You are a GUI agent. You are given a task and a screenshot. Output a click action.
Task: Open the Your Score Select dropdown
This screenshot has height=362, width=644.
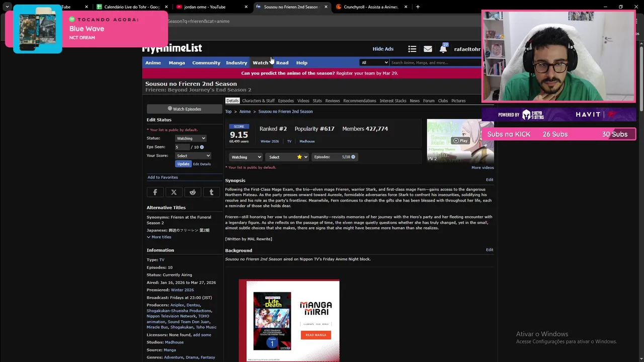[x=193, y=156]
